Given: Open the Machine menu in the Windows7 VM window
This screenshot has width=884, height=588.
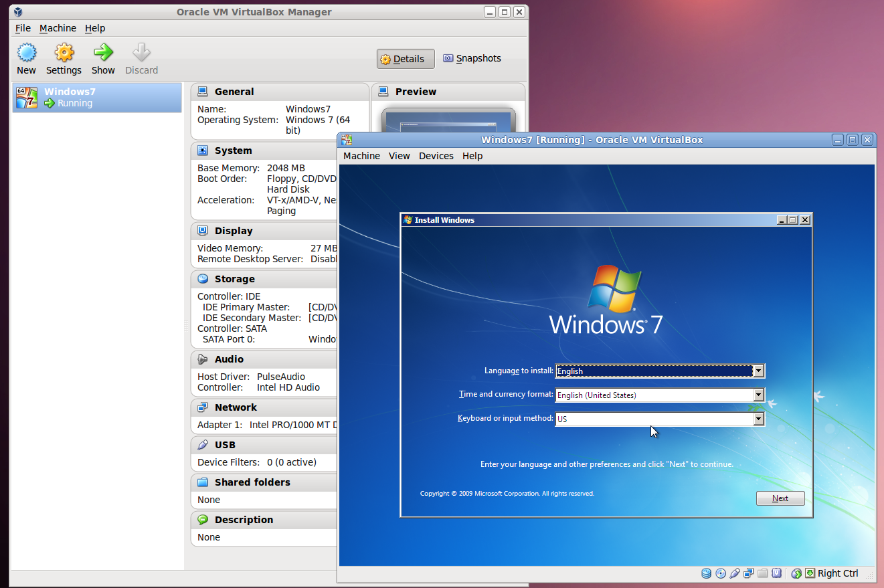Looking at the screenshot, I should click(361, 156).
